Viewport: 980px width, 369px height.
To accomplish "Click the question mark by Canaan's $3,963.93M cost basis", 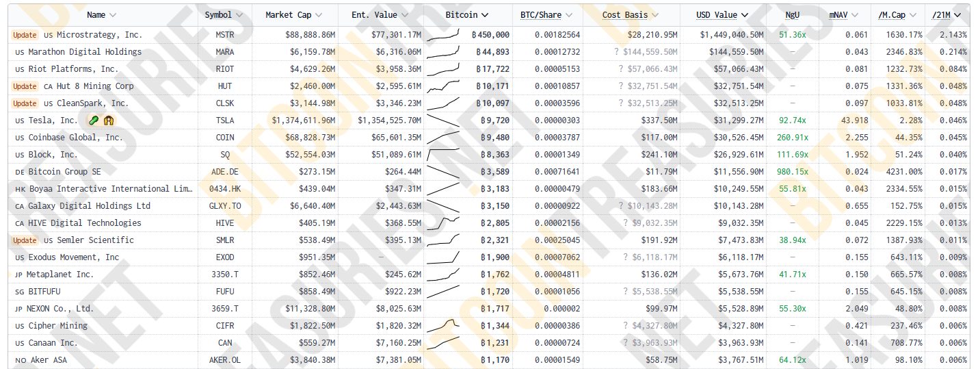I will point(626,343).
